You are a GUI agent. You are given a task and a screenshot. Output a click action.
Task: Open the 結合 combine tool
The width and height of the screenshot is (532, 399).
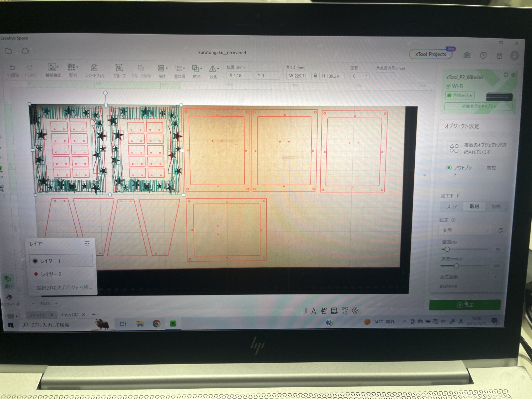[x=197, y=72]
